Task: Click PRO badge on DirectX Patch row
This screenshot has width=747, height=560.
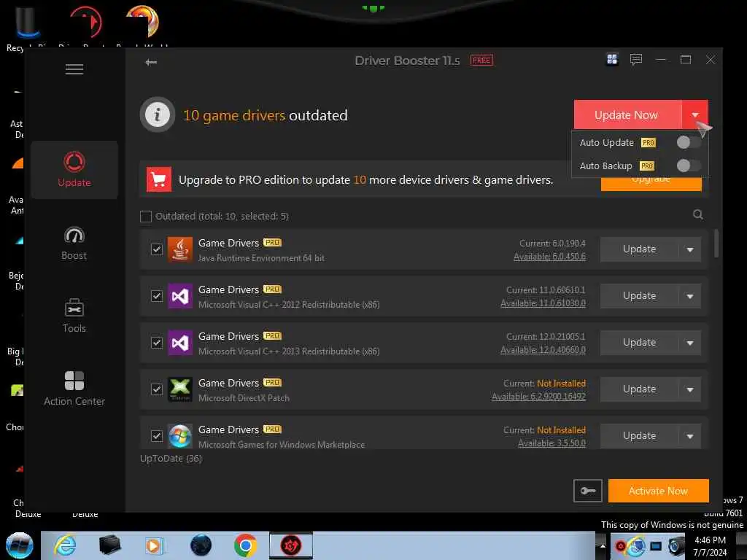Action: pyautogui.click(x=273, y=383)
